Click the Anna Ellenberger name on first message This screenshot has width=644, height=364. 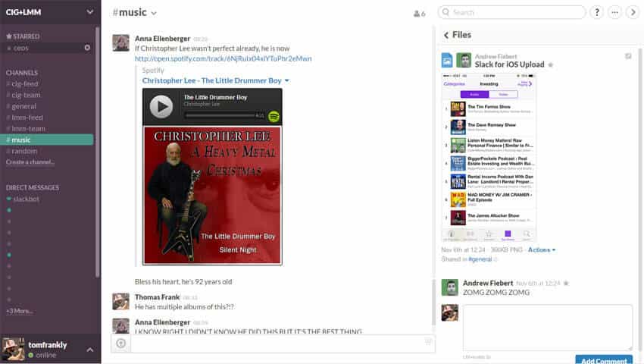pos(162,39)
